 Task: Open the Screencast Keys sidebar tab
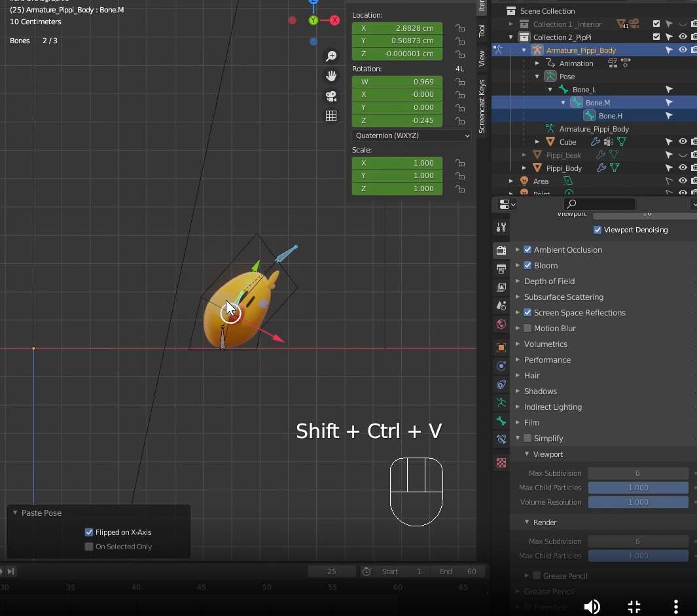482,106
